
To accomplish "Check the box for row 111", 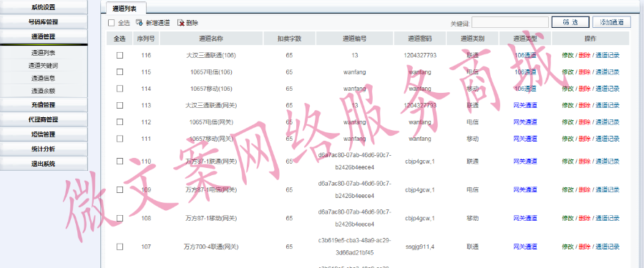I will coord(119,139).
